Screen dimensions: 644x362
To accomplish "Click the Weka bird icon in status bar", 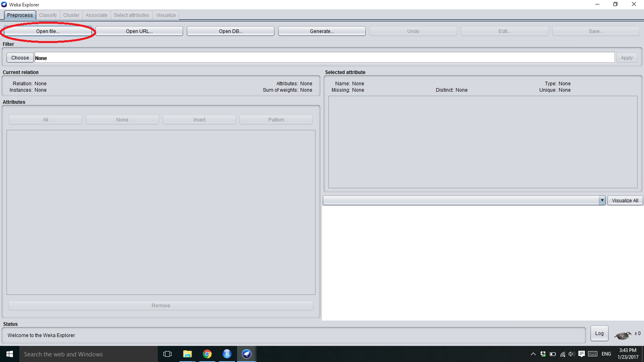I will pyautogui.click(x=623, y=335).
